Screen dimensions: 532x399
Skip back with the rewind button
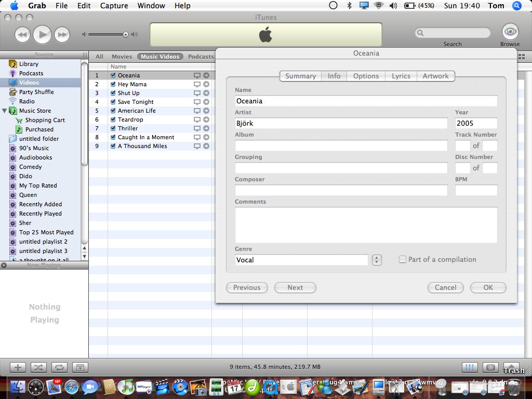coord(22,35)
